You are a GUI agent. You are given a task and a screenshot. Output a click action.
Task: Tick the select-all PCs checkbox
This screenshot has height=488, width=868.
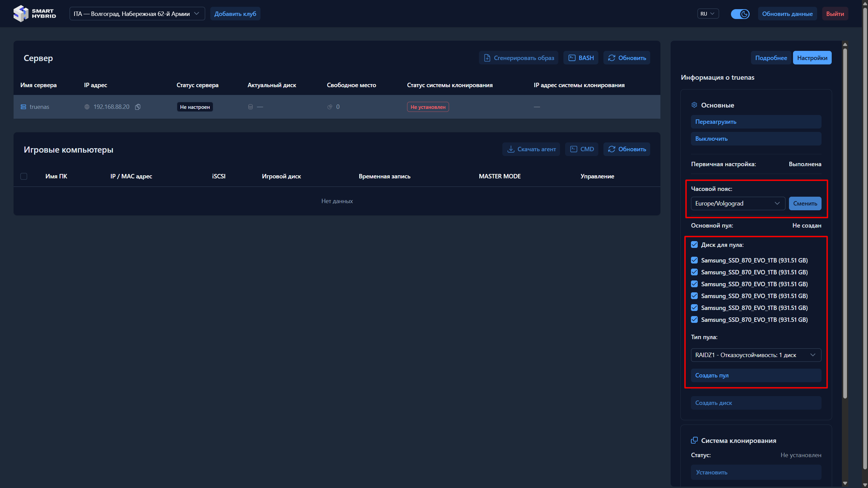[24, 176]
